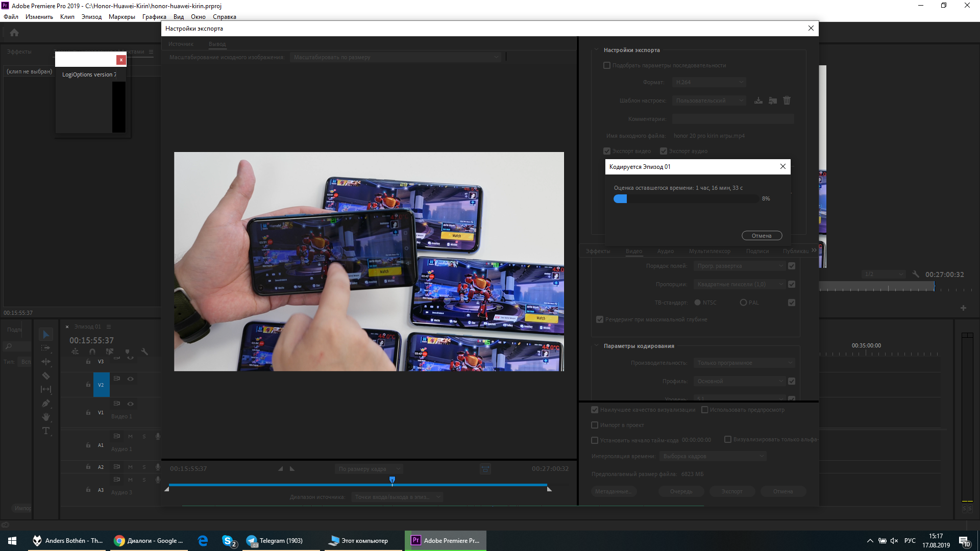The height and width of the screenshot is (551, 980).
Task: Click Import preset icon
Action: [x=773, y=101]
